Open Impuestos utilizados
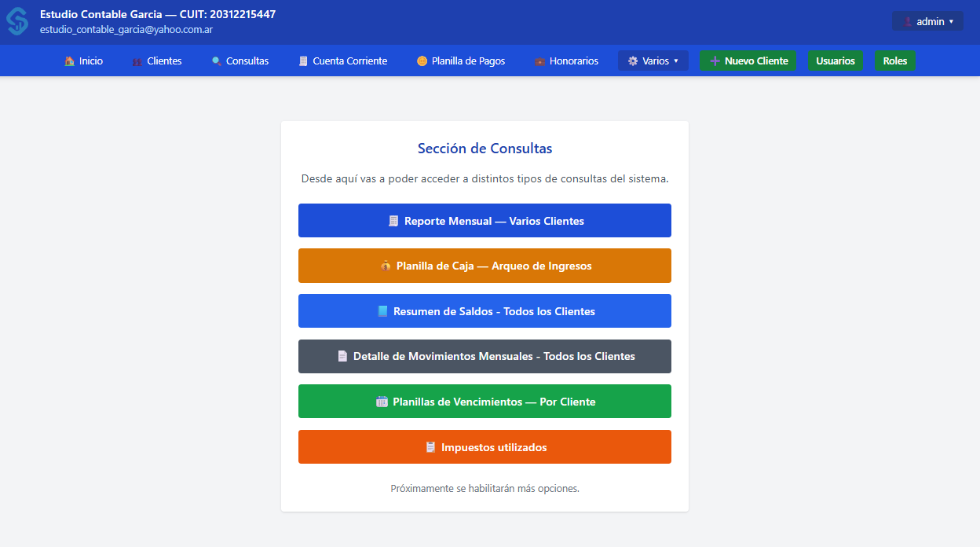Viewport: 980px width, 547px height. pyautogui.click(x=485, y=446)
